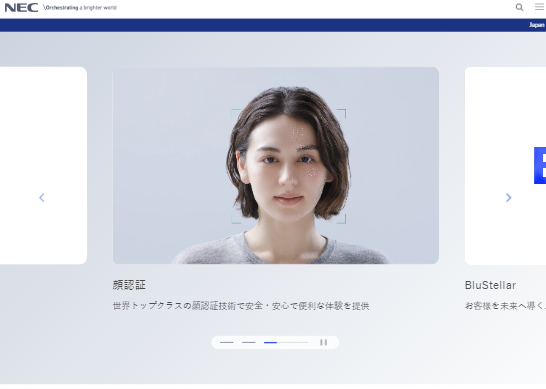Image resolution: width=546 pixels, height=389 pixels.
Task: Click the blank previous slide card
Action: [43, 165]
